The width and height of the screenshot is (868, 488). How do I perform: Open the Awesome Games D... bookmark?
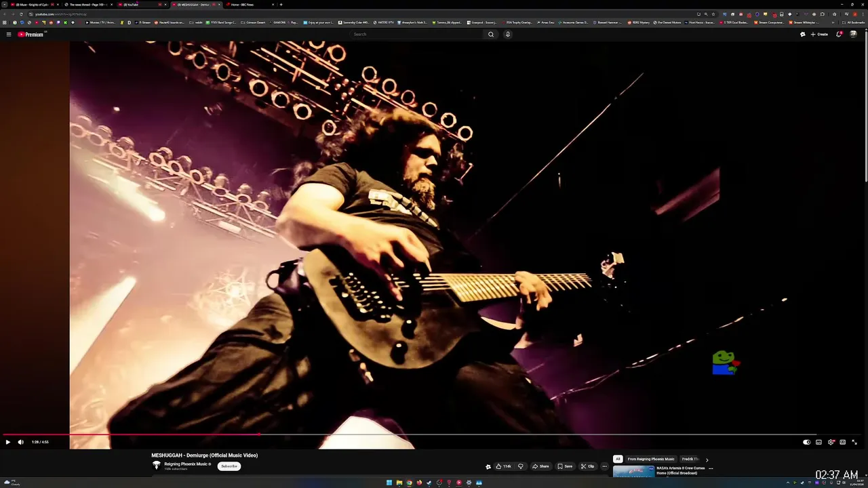(x=573, y=22)
